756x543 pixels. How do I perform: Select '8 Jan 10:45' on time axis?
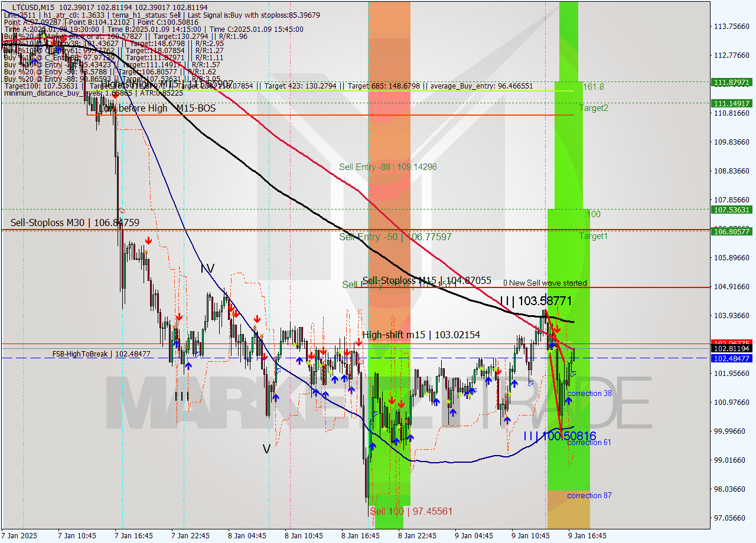tap(304, 536)
